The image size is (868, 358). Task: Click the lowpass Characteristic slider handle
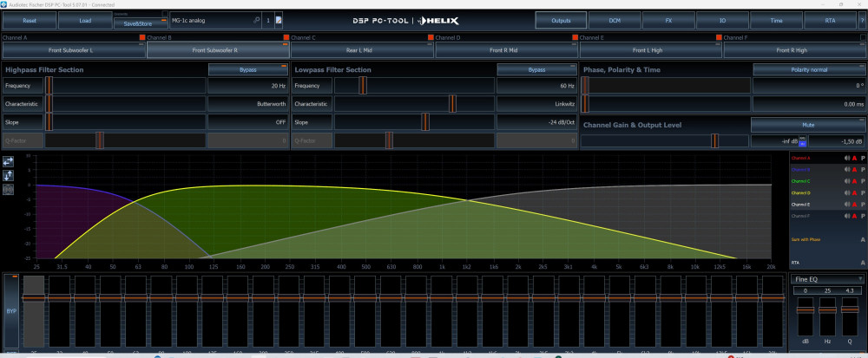[x=452, y=104]
